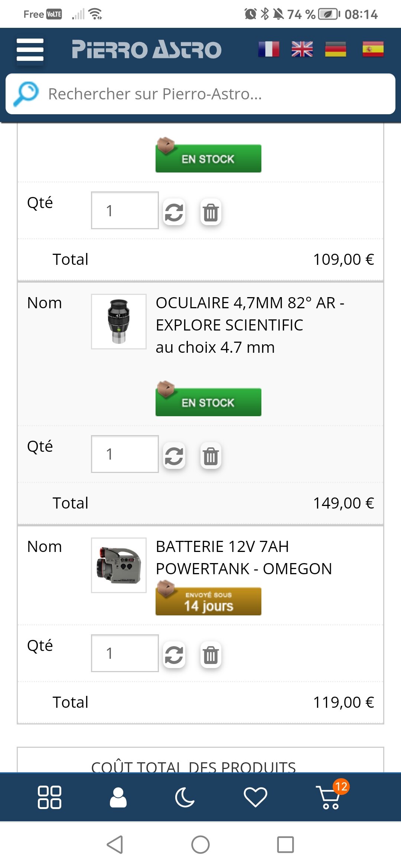Open the hamburger menu
Viewport: 401px width, 868px height.
pyautogui.click(x=30, y=50)
